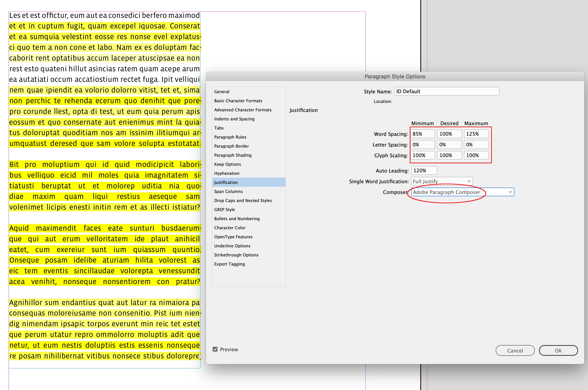588x390 pixels.
Task: Select the Export Tagging category
Action: [x=229, y=264]
